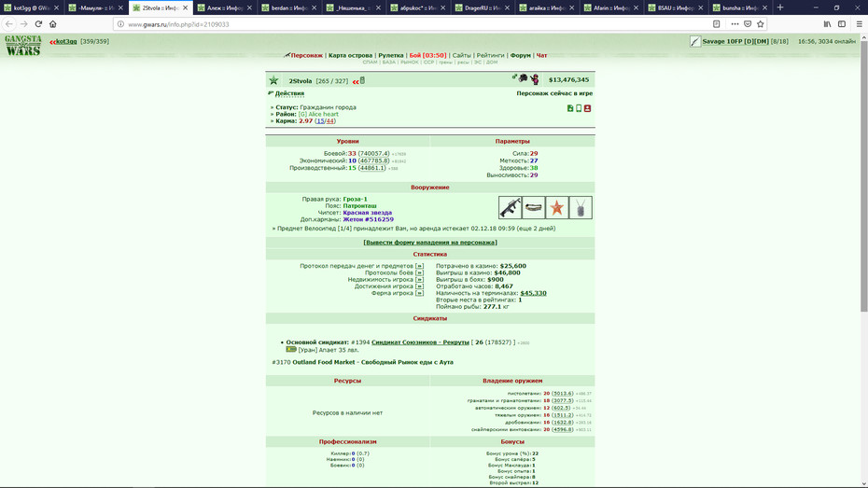The width and height of the screenshot is (868, 488).
Task: Open the Гроза-1 rifle item thumbnail
Action: pyautogui.click(x=510, y=207)
